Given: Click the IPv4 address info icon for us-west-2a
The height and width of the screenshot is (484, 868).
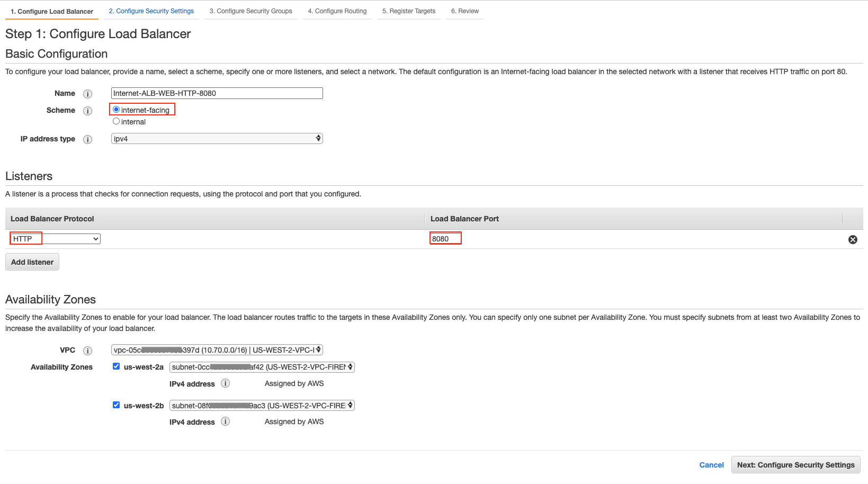Looking at the screenshot, I should [225, 384].
